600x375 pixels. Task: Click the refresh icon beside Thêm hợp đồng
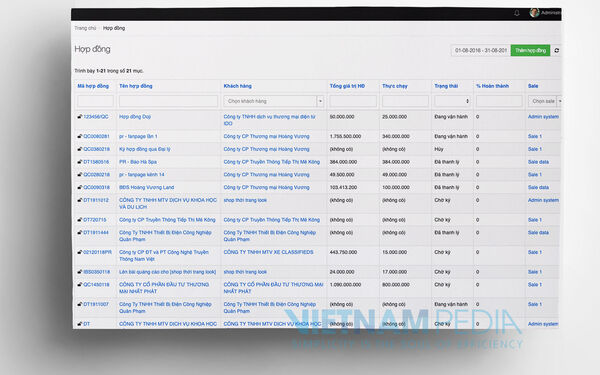pos(557,51)
